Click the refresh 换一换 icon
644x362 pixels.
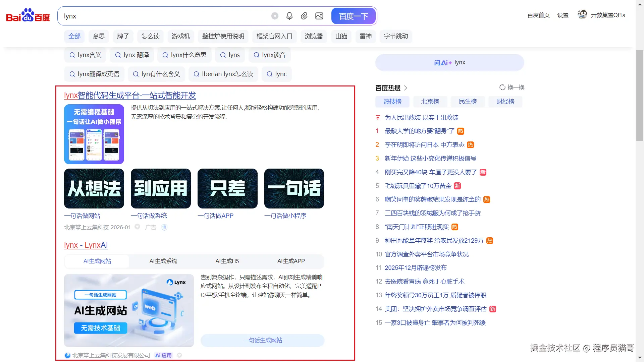click(x=502, y=87)
